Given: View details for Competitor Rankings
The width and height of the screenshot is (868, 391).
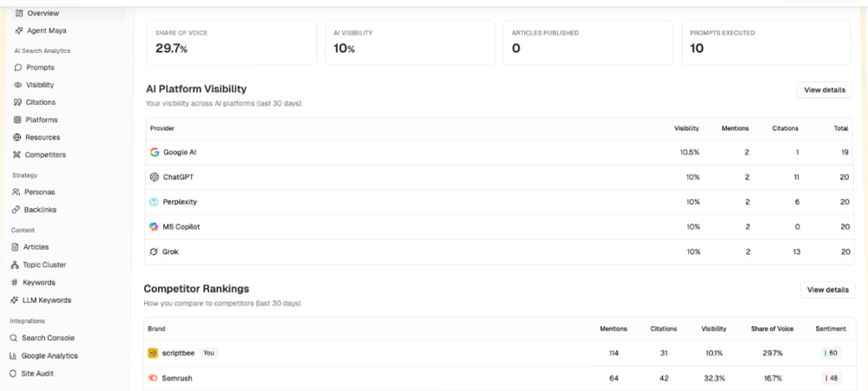Looking at the screenshot, I should tap(827, 290).
